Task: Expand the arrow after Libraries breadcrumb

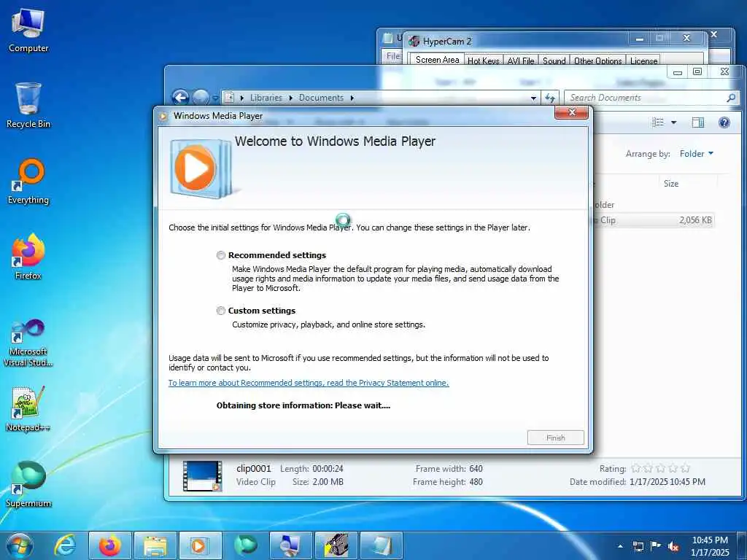Action: point(290,98)
